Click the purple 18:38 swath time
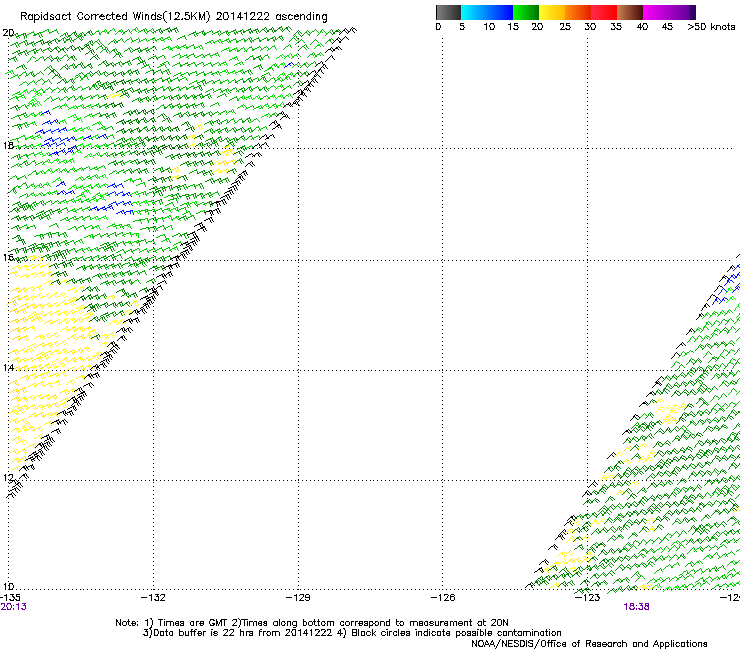740x650 pixels. (x=636, y=607)
